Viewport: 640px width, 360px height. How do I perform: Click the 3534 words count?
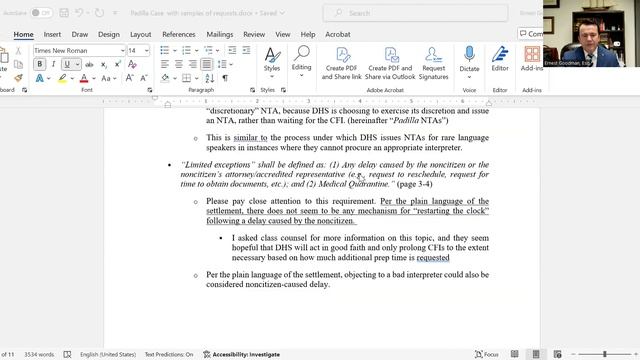tap(39, 354)
